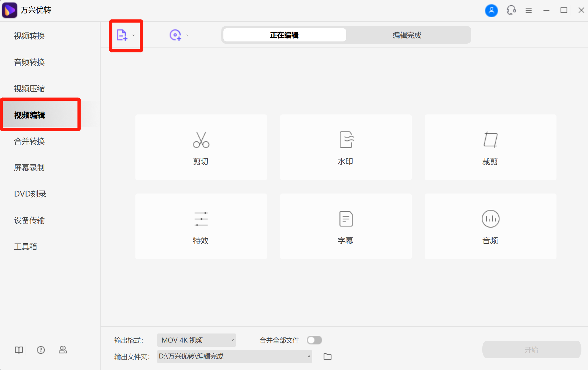Screen dimensions: 588x370
Task: Select 屏幕录制 in the sidebar
Action: 29,168
